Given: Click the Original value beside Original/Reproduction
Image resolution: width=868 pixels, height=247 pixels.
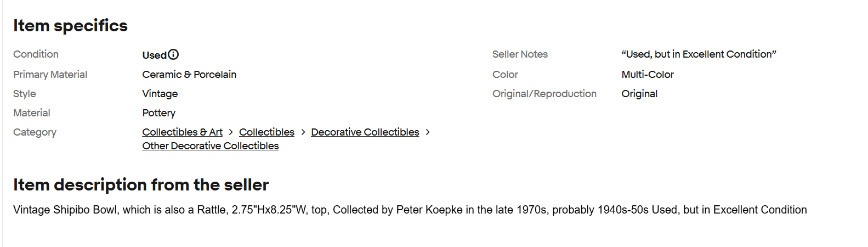Looking at the screenshot, I should (x=639, y=94).
